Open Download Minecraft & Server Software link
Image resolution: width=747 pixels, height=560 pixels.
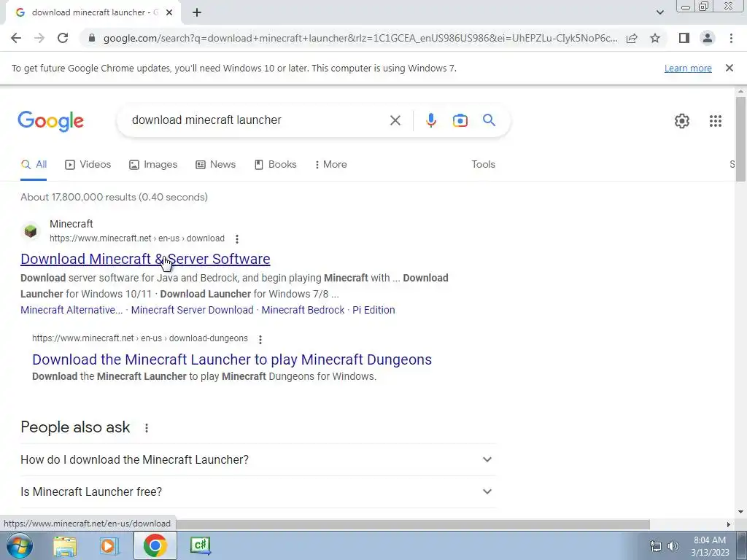point(145,259)
